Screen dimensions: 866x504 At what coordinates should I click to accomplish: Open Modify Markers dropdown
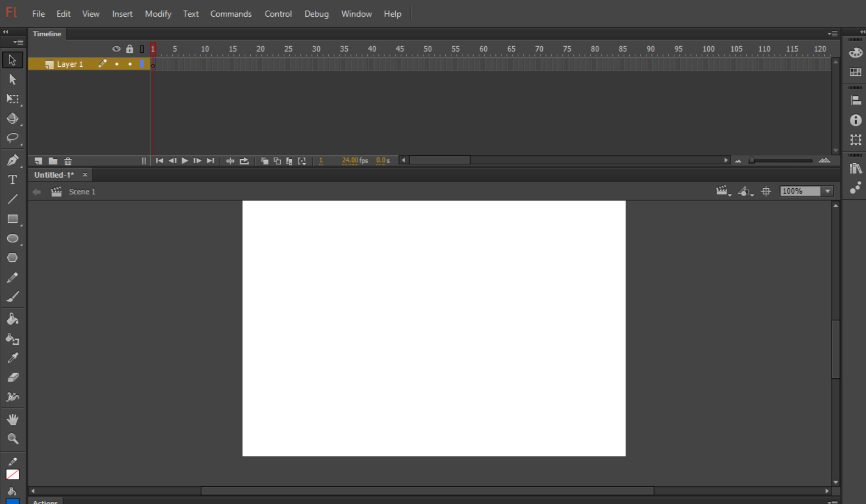click(302, 161)
